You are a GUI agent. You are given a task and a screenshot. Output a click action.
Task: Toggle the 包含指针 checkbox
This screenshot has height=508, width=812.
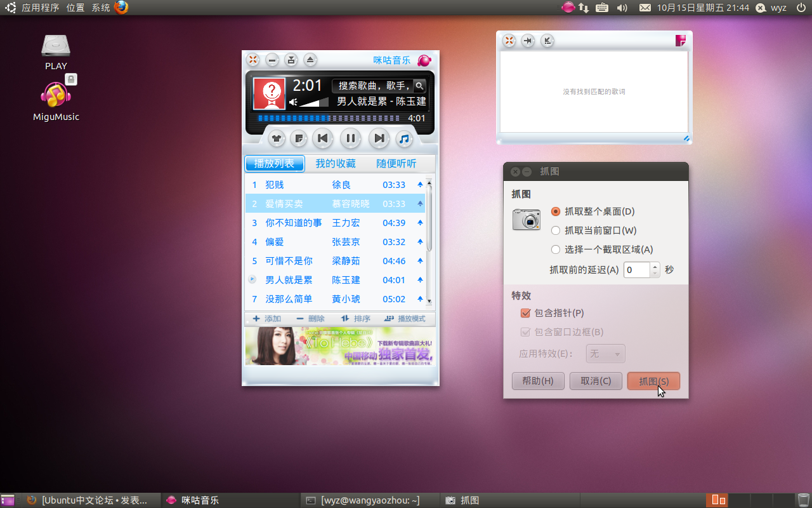[552, 313]
